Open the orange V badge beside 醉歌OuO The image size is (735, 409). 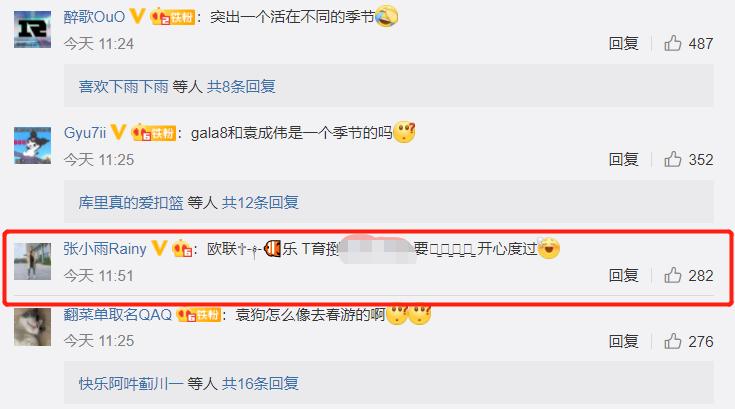tap(137, 16)
